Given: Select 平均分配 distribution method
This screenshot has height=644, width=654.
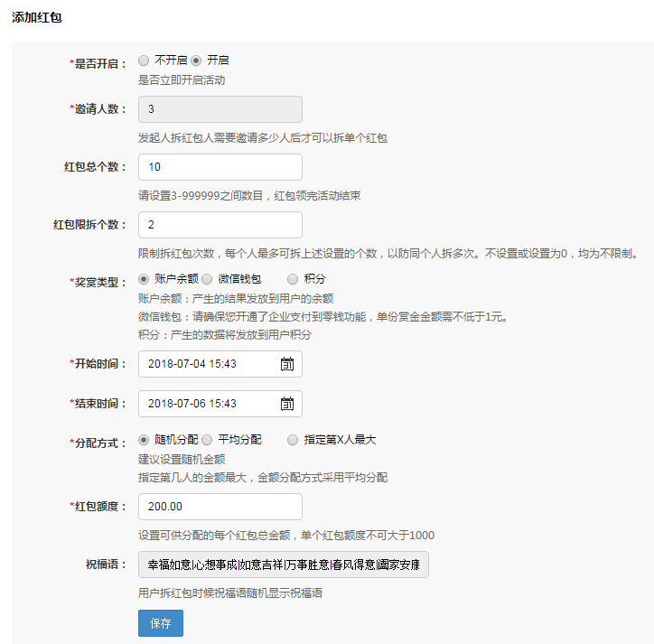Looking at the screenshot, I should 207,440.
